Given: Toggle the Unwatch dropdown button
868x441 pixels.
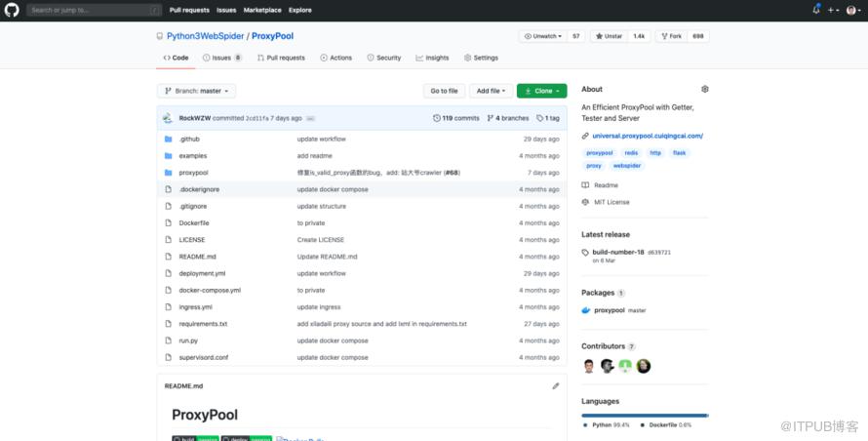Looking at the screenshot, I should [x=542, y=36].
